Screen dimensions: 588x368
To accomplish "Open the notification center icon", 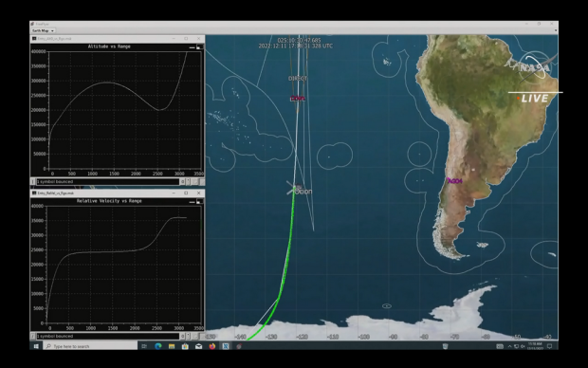I will tap(550, 346).
